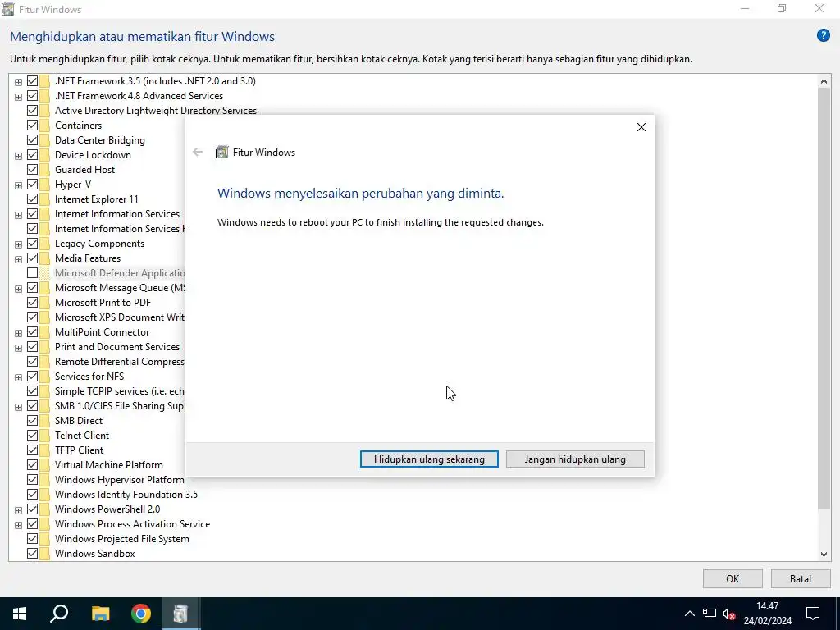Select Active Directory Lightweight Directory Services row
This screenshot has height=630, width=840.
(x=155, y=111)
